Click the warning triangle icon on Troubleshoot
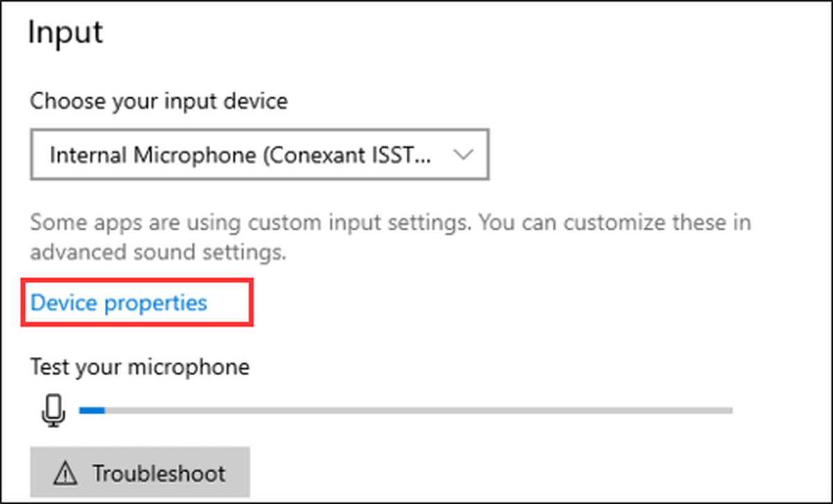833x504 pixels. click(66, 473)
